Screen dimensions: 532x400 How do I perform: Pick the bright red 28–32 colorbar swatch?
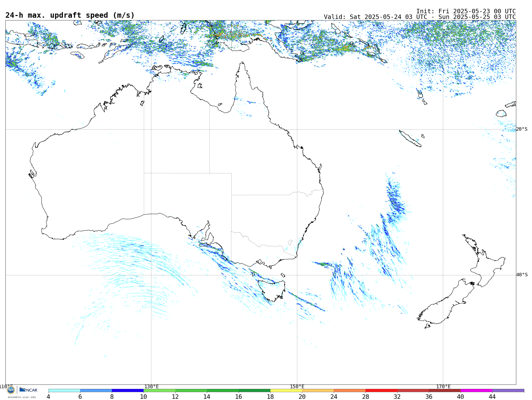[382, 391]
